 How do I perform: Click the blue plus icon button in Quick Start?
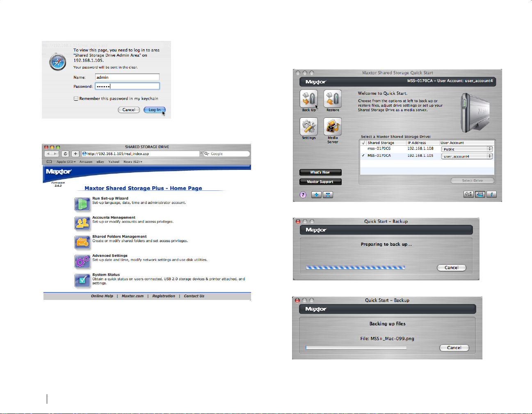pyautogui.click(x=316, y=195)
